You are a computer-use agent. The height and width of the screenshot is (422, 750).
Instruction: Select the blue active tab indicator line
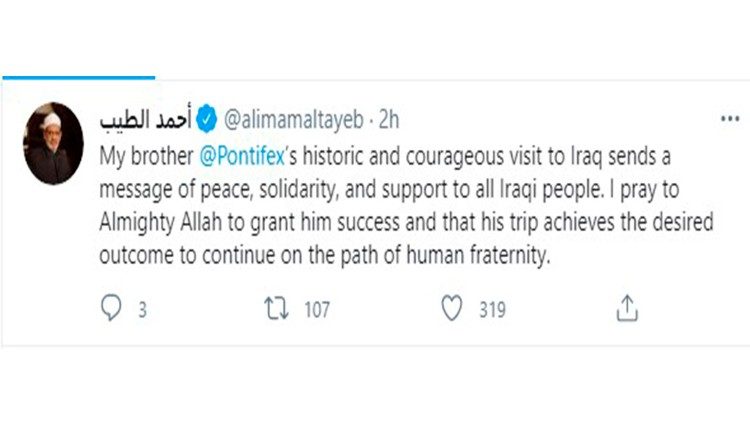click(x=78, y=76)
